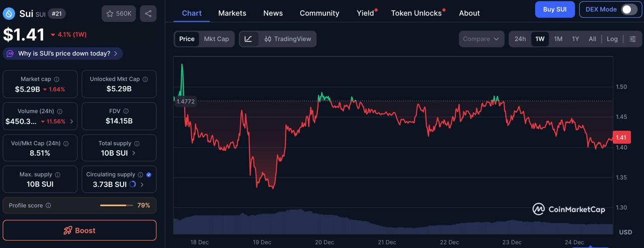Image resolution: width=644 pixels, height=248 pixels.
Task: Click FDV info icon
Action: coord(126,111)
